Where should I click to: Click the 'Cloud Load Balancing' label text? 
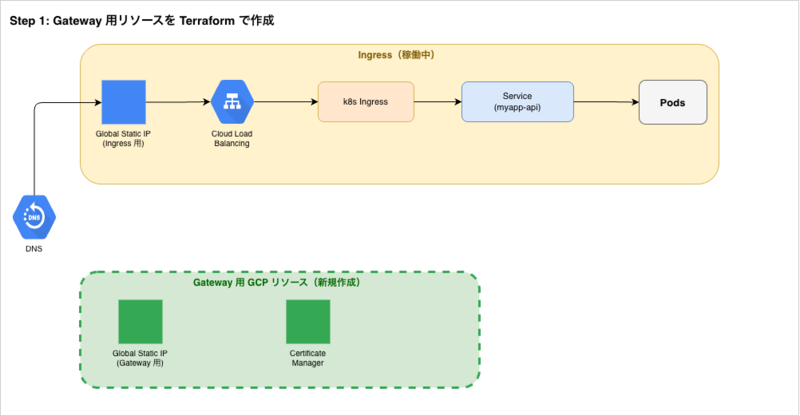tap(232, 138)
